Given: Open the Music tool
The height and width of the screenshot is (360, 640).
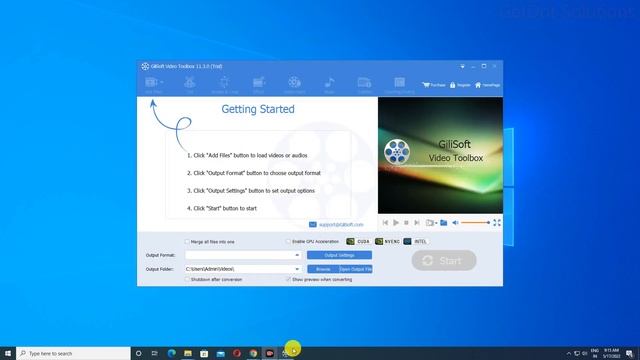Looking at the screenshot, I should tap(329, 83).
